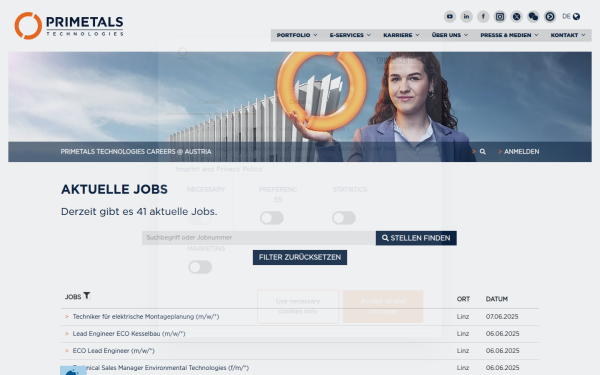Open job Techniker für elektrische Montageplanung
Viewport: 600px width, 375px height.
tap(146, 317)
